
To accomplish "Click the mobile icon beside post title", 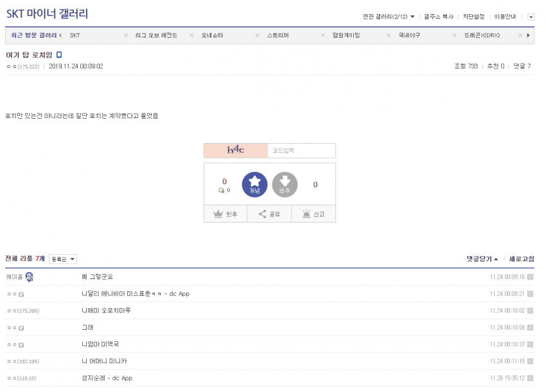I will click(59, 55).
